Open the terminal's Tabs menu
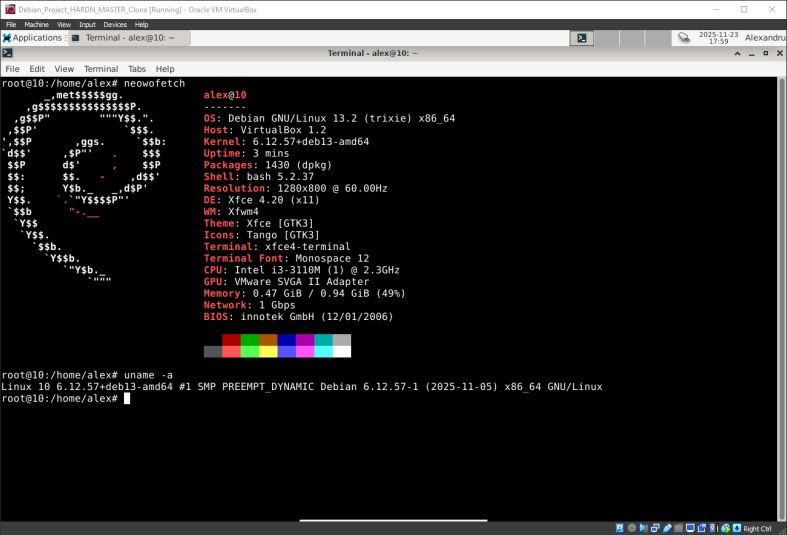 click(x=137, y=69)
